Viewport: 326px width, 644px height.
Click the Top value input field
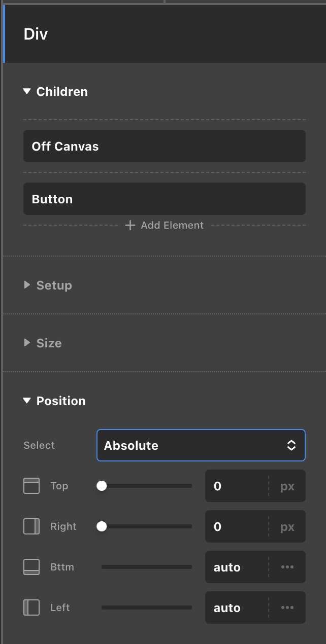(236, 486)
